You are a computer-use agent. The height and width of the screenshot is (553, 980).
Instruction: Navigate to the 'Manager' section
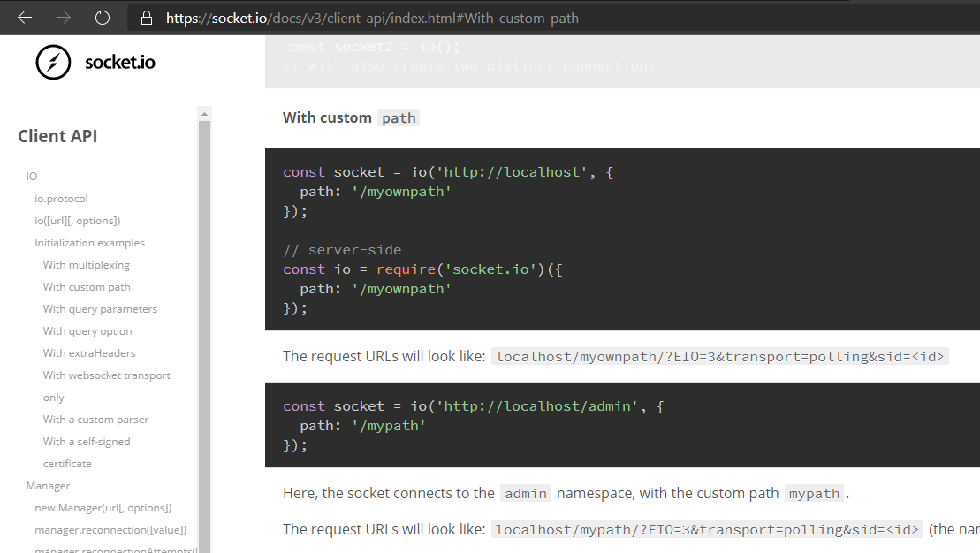tap(48, 485)
